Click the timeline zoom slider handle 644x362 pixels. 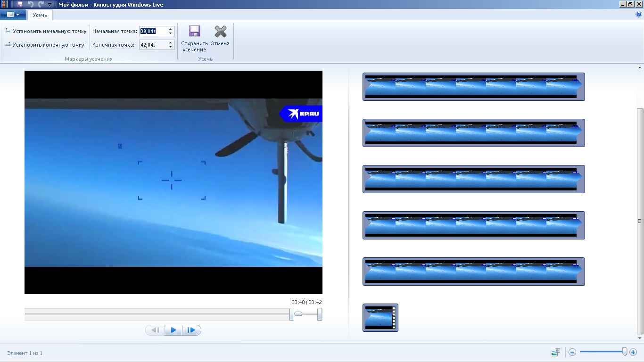coord(625,352)
